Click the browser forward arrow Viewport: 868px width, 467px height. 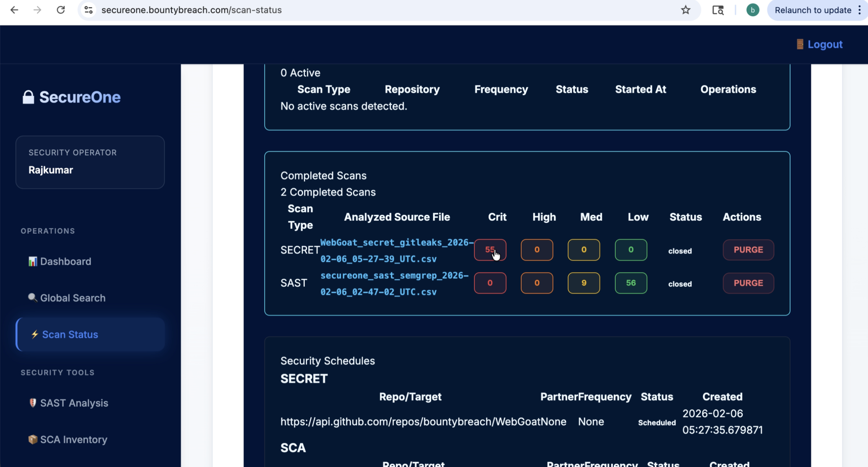[x=37, y=10]
